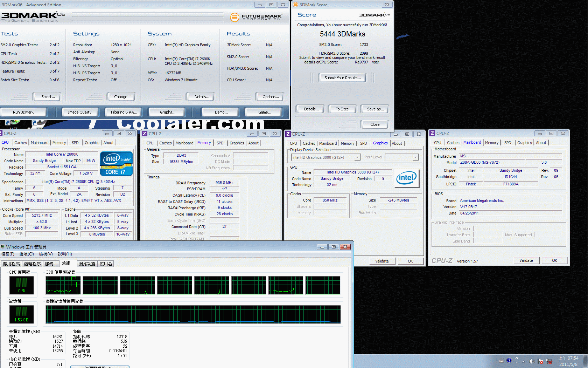Open the 選項(O) menu in Task Manager
588x368 pixels.
point(27,254)
